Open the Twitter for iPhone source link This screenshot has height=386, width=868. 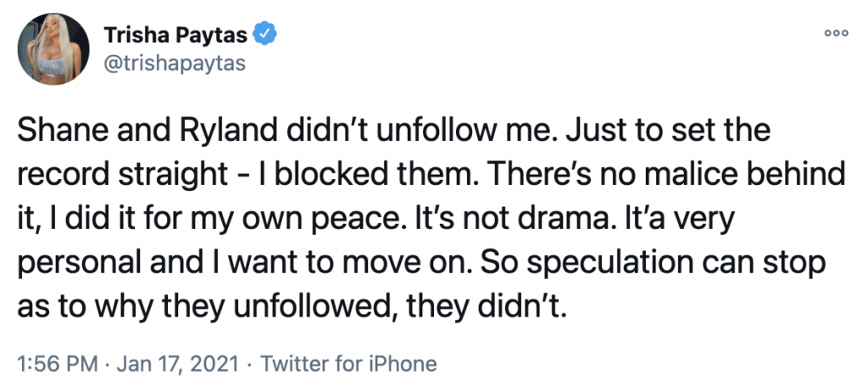(x=348, y=364)
